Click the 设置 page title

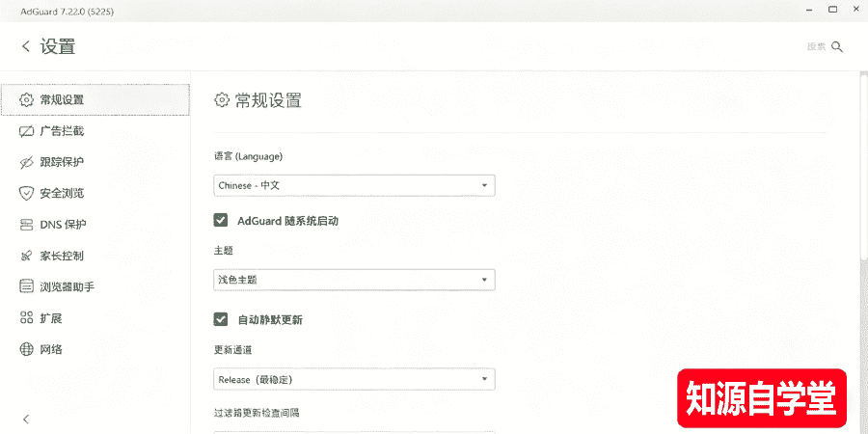[58, 46]
